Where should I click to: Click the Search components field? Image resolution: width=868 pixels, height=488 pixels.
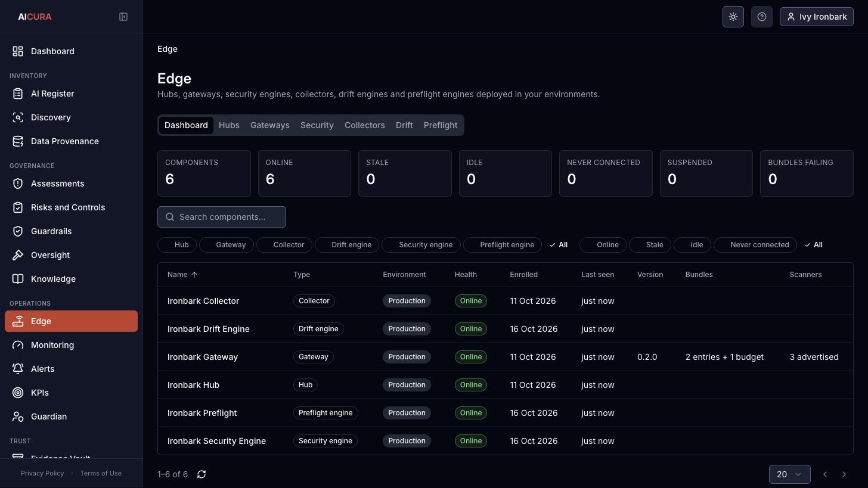pyautogui.click(x=222, y=217)
